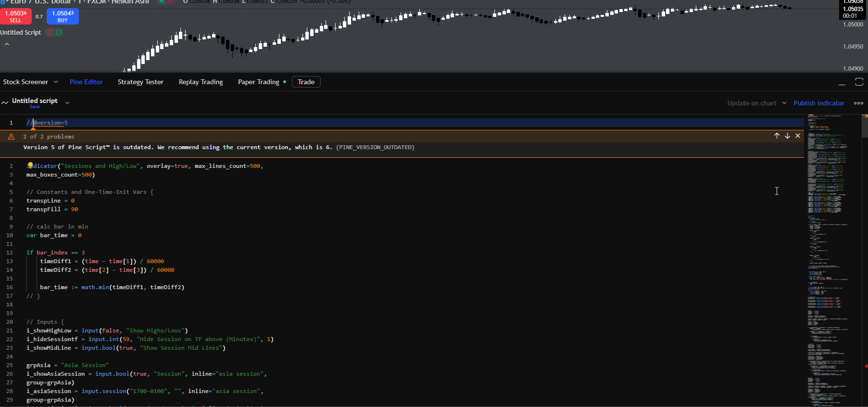
Task: Click the 'Untitled Script' legend label on the chart
Action: click(21, 32)
